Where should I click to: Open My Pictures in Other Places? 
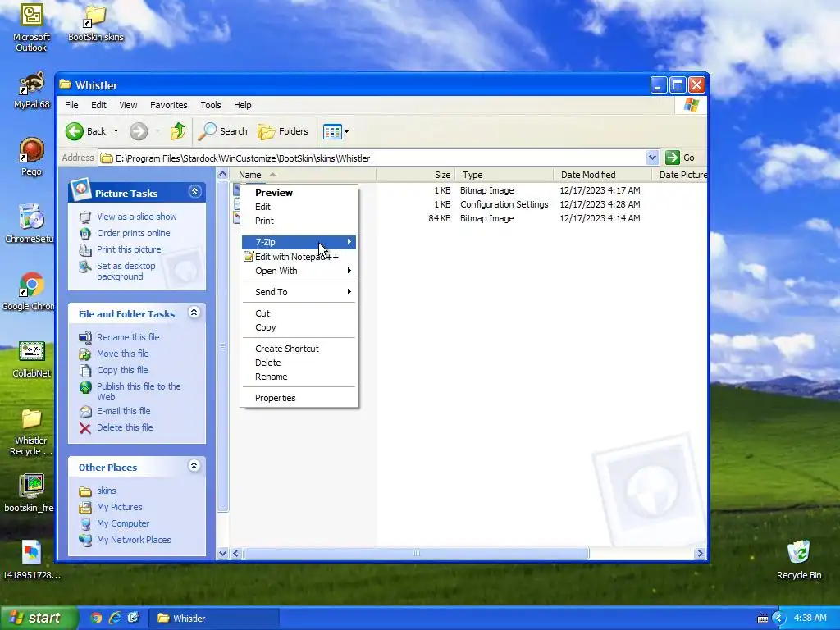[120, 507]
